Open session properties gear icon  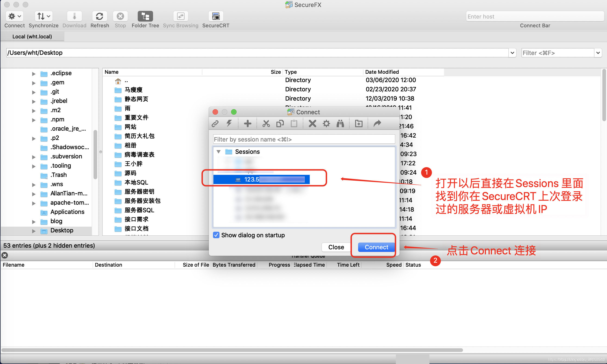326,123
